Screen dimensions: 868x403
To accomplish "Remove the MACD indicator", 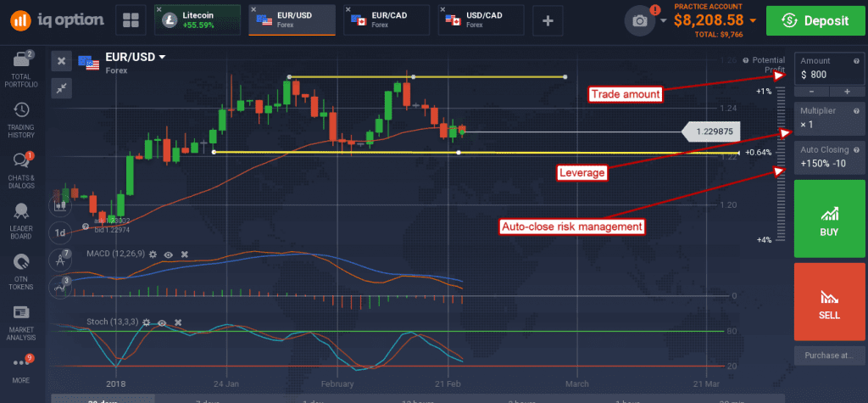I will (185, 254).
